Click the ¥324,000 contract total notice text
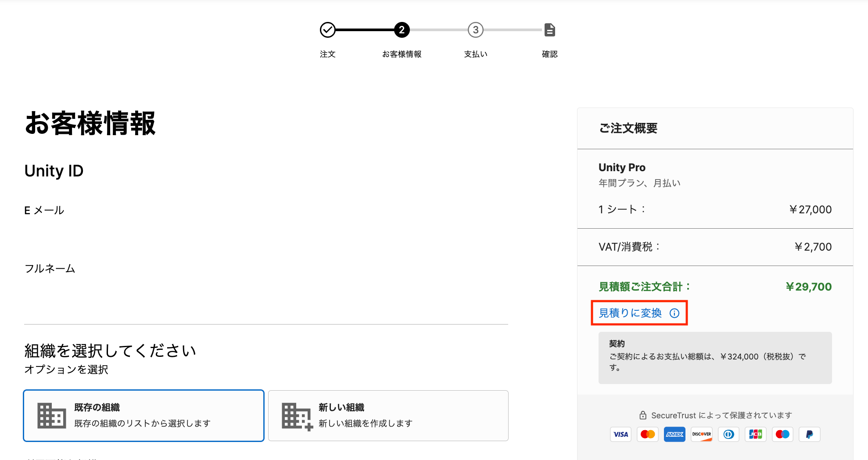 708,362
